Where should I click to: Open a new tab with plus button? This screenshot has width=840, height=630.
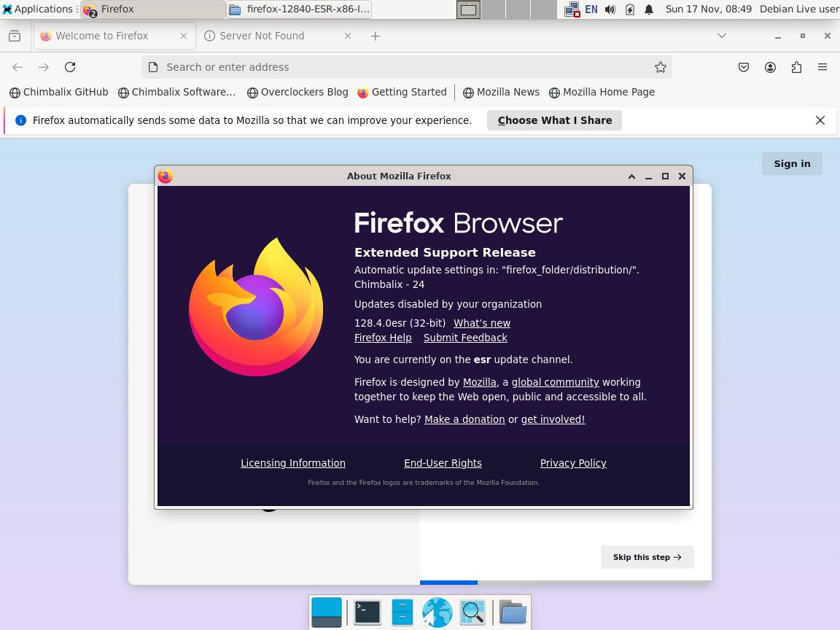click(375, 36)
